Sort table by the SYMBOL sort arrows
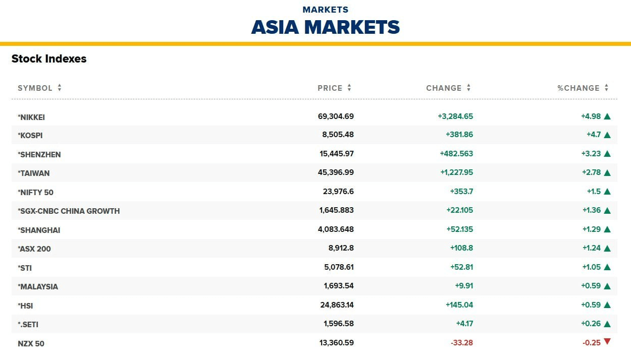The width and height of the screenshot is (631, 364). 60,88
